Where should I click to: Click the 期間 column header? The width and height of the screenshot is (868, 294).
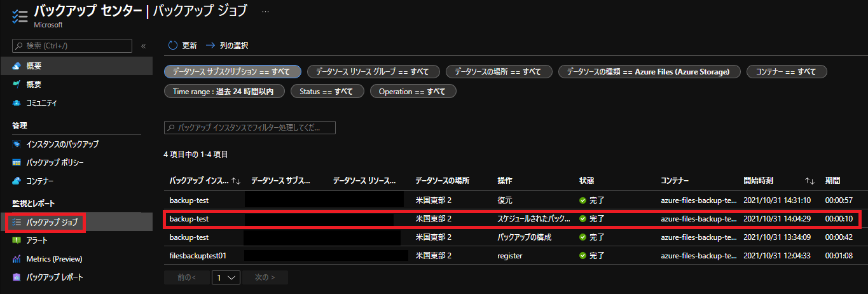point(832,181)
